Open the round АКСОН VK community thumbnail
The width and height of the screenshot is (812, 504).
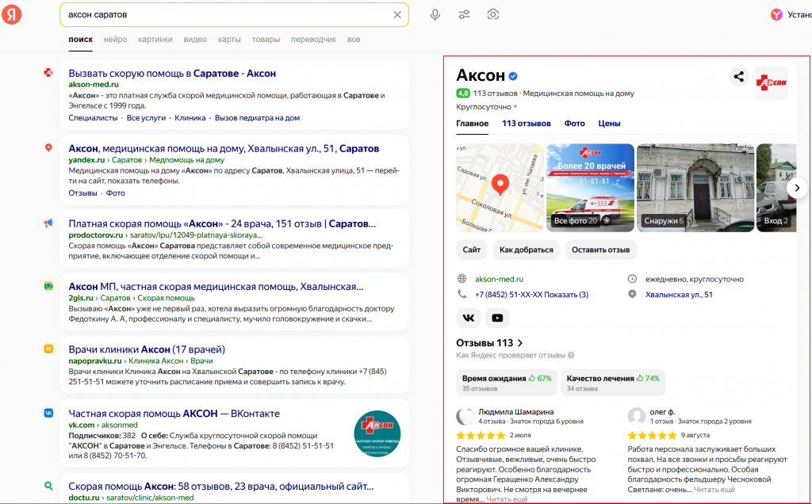click(x=377, y=433)
